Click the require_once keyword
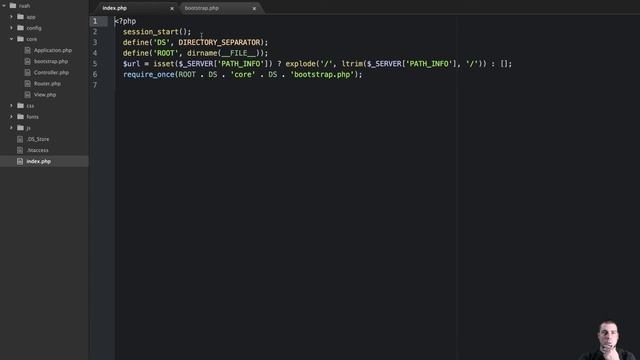The width and height of the screenshot is (640, 360). pos(149,74)
